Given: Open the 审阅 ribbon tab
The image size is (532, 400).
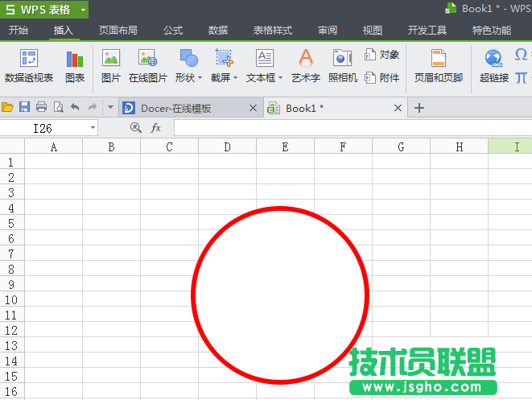Looking at the screenshot, I should click(x=328, y=31).
